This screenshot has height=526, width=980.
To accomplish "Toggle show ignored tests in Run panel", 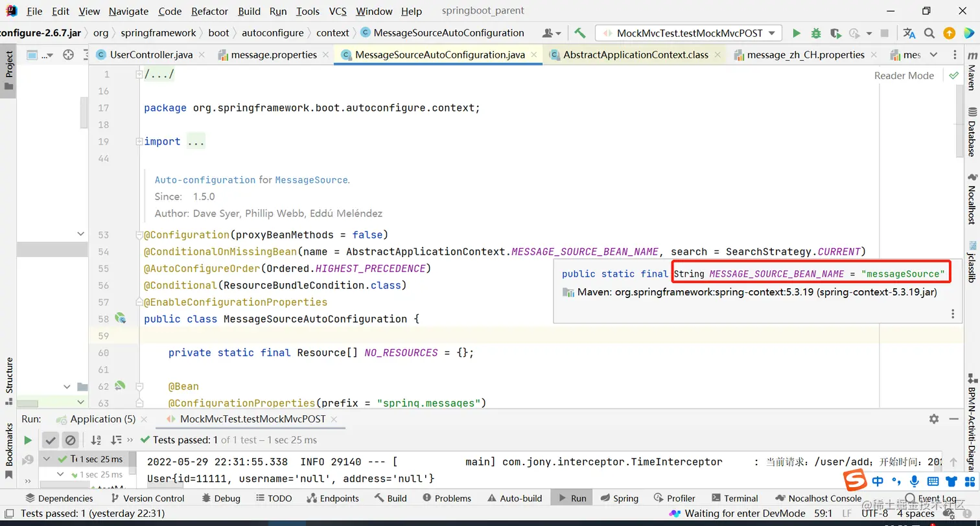I will click(x=71, y=440).
